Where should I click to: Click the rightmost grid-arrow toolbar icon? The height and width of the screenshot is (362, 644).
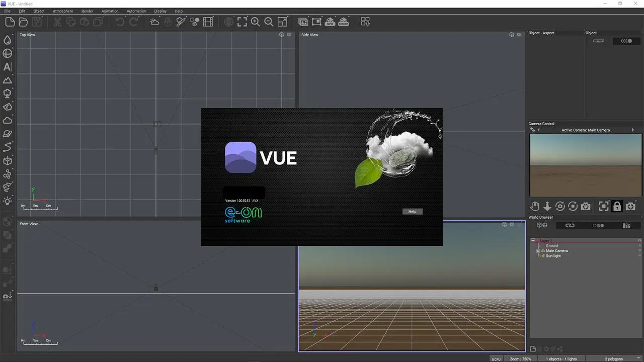tap(366, 22)
